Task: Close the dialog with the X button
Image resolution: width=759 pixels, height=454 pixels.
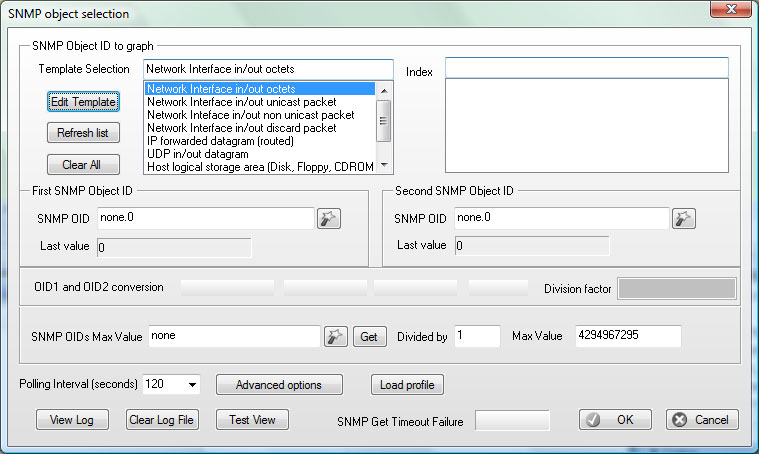Action: point(731,9)
